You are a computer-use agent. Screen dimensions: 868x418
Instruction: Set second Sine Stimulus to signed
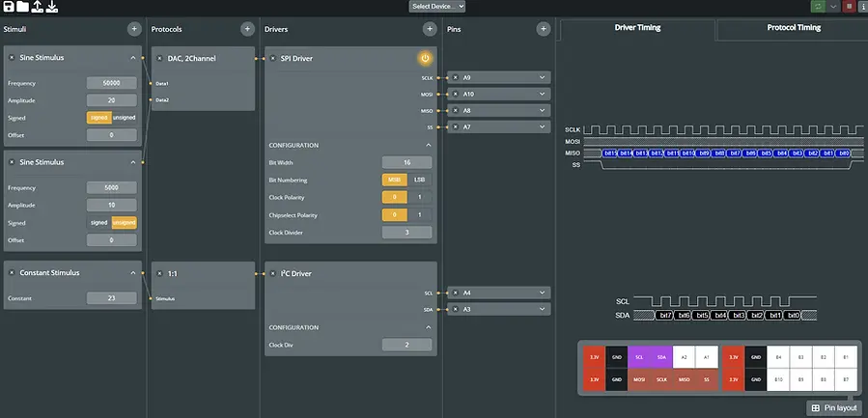point(99,223)
